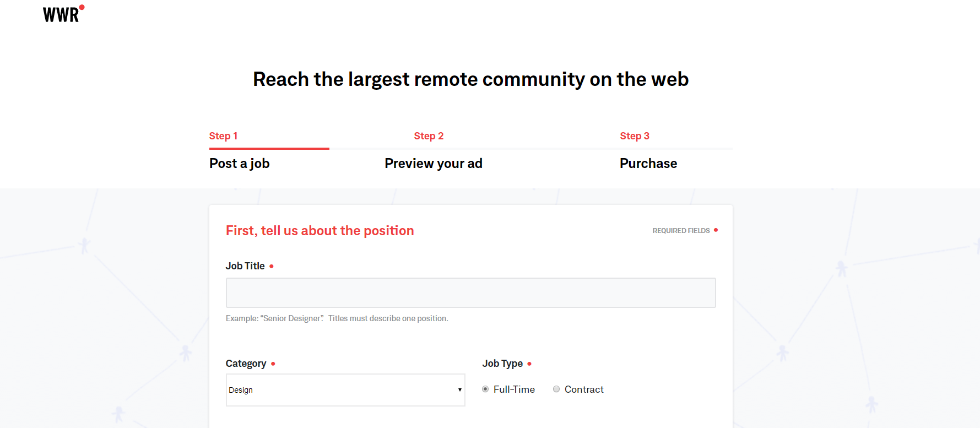Screen dimensions: 980x428
Task: Click the Preview your ad step label
Action: 434,164
